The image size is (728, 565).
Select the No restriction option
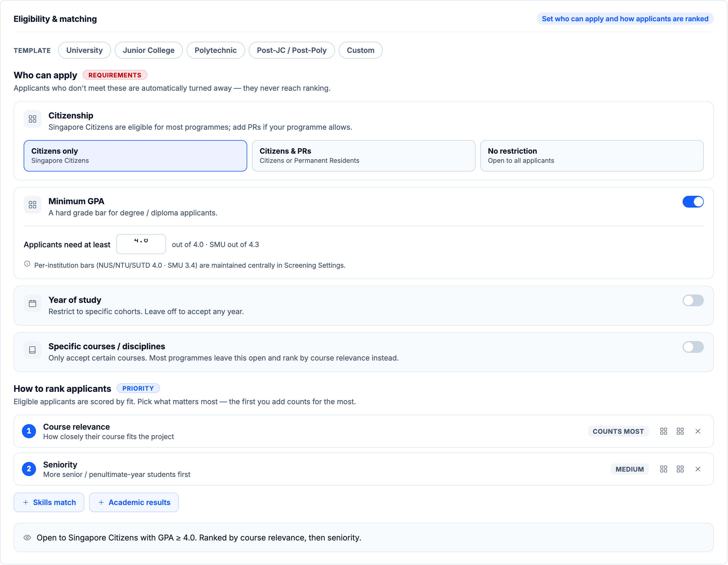(592, 156)
